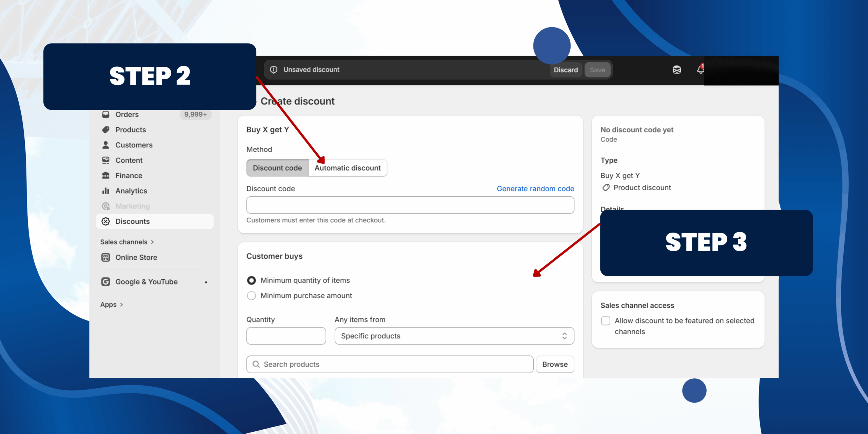Click the Google & YouTube icon

pos(105,282)
